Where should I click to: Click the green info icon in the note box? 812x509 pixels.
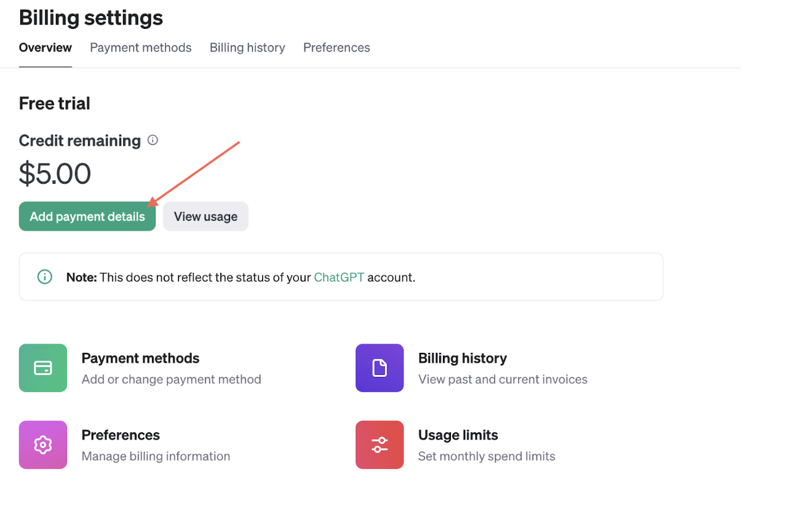(45, 277)
